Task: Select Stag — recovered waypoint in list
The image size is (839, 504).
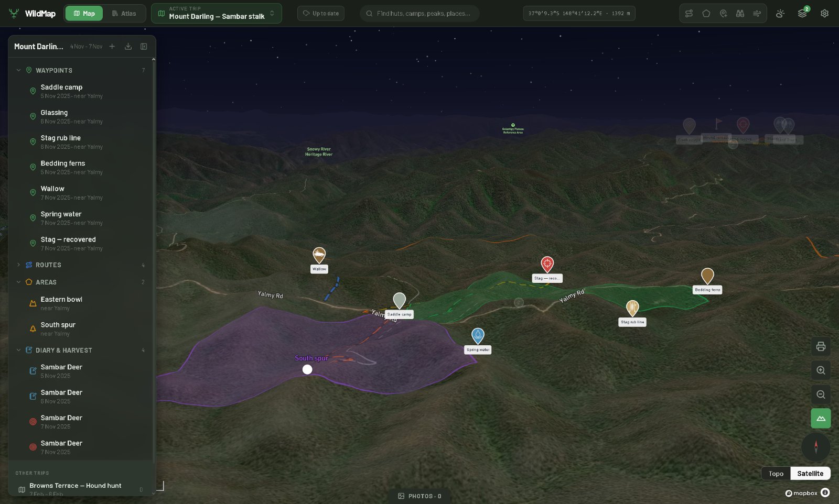Action: [x=81, y=244]
